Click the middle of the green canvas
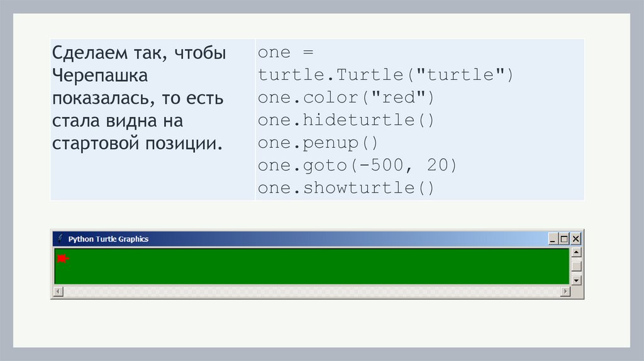 click(x=312, y=266)
